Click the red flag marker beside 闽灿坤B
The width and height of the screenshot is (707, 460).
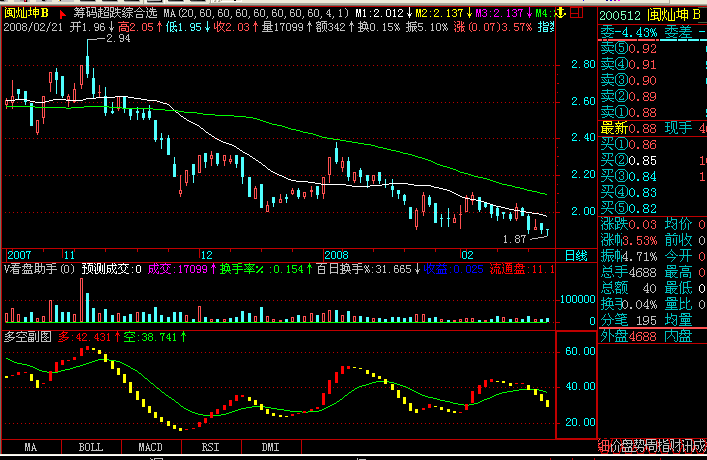click(x=62, y=14)
